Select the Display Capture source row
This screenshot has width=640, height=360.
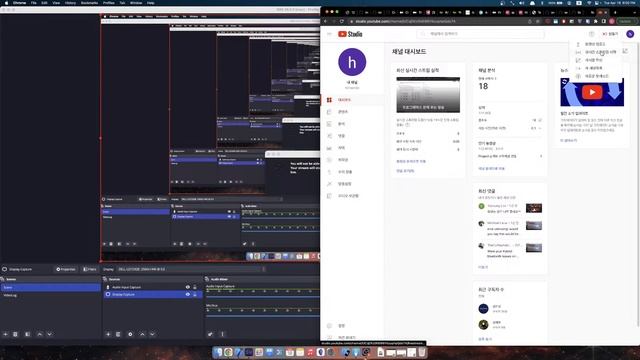(152, 294)
